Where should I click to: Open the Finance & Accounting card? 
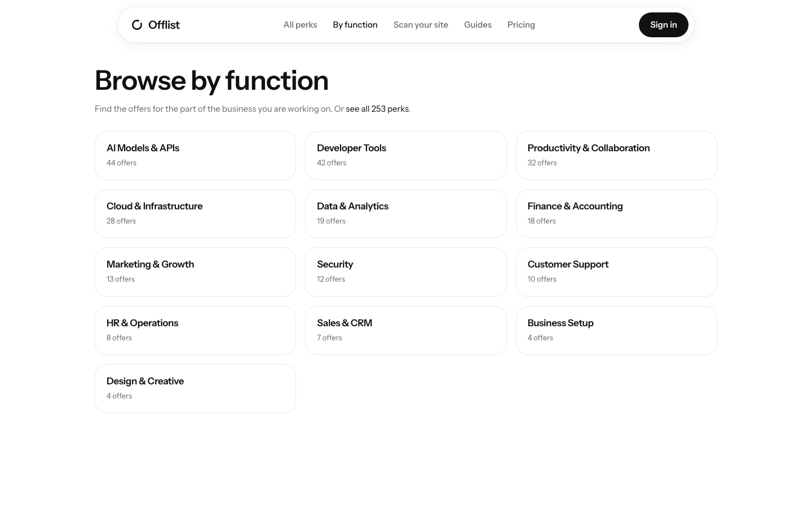616,214
